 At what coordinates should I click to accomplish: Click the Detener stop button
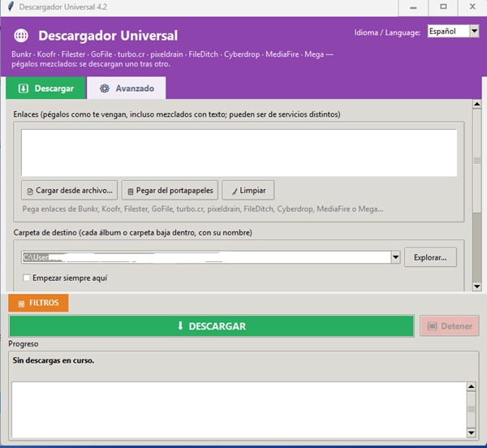click(450, 326)
